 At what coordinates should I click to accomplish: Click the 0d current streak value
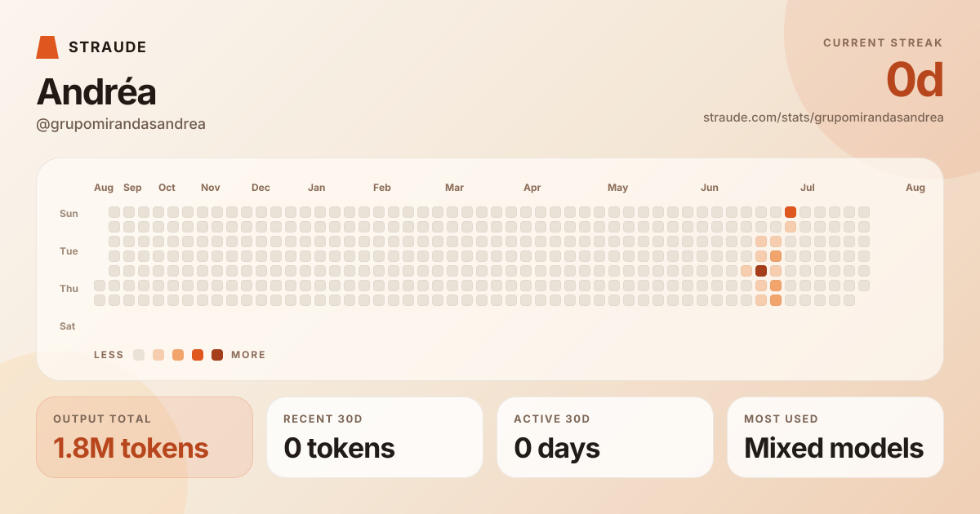click(915, 80)
